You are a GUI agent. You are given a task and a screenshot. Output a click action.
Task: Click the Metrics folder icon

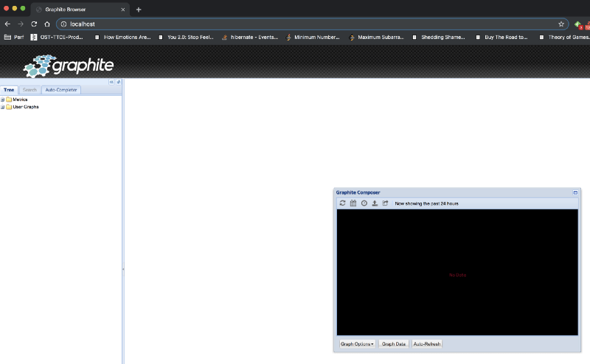pos(9,99)
